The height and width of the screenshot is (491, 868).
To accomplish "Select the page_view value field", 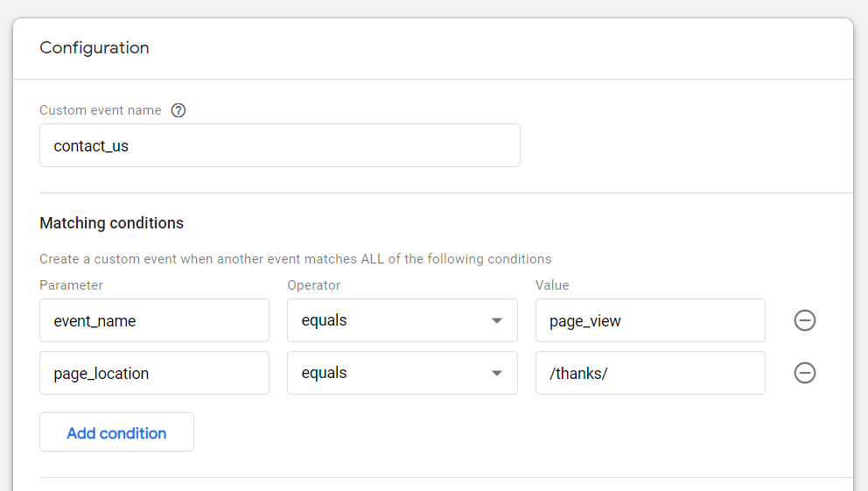I will [x=649, y=320].
